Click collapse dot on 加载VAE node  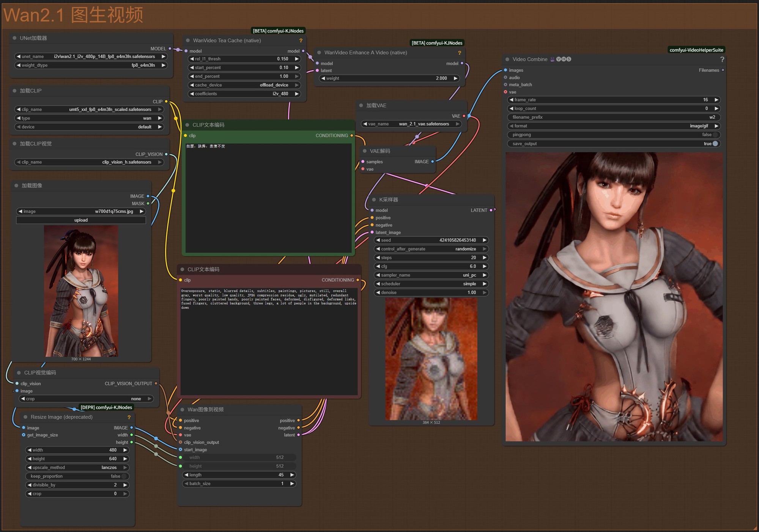pyautogui.click(x=361, y=105)
